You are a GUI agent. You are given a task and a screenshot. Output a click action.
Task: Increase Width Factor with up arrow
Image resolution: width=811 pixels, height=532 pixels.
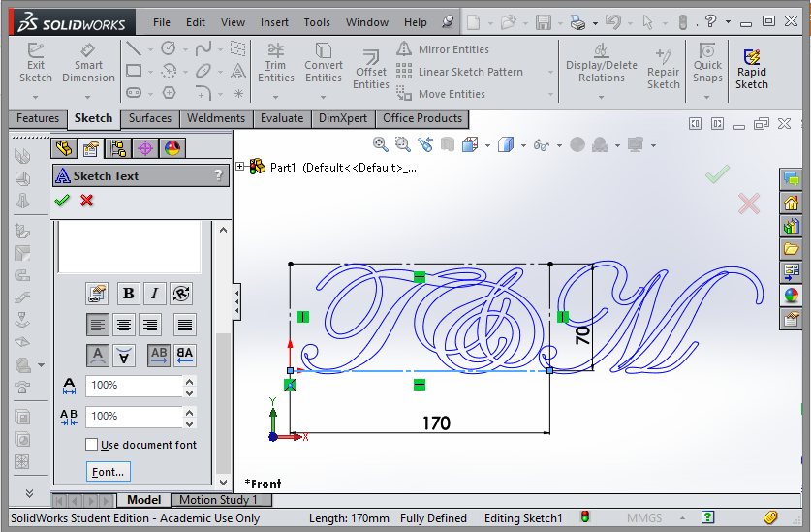(189, 382)
